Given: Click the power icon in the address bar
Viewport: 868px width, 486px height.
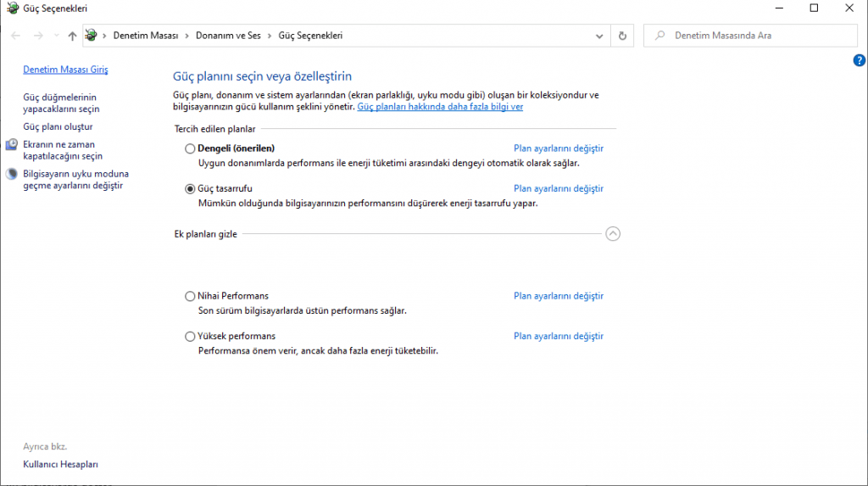Looking at the screenshot, I should [92, 36].
